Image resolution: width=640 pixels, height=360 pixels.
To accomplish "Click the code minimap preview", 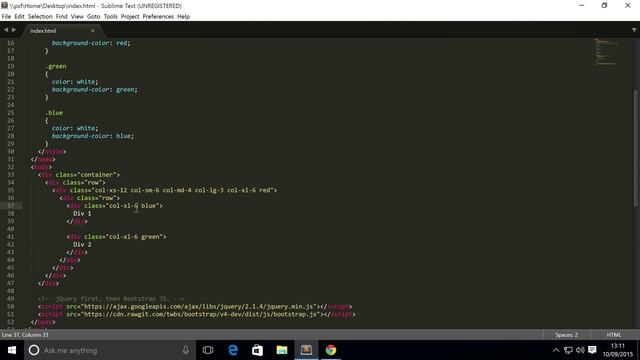I will (x=607, y=52).
